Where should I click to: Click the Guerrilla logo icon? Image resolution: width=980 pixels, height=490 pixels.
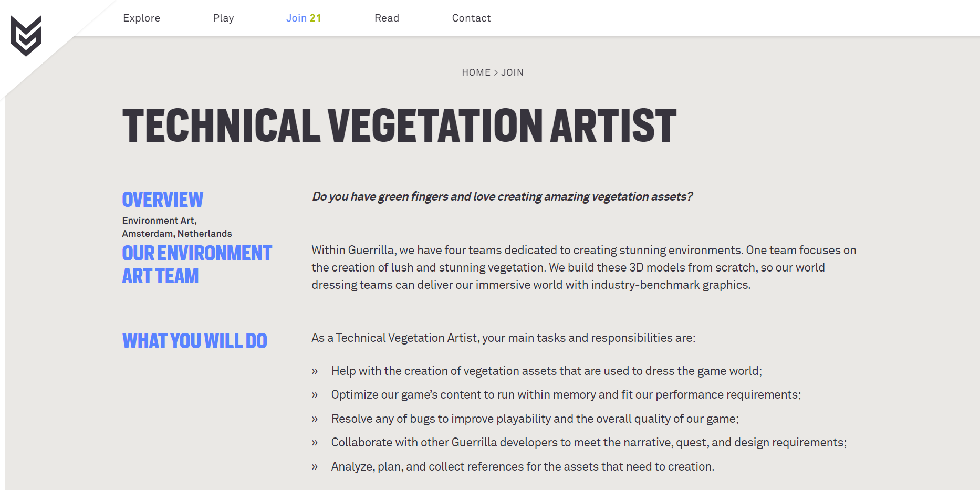[x=26, y=36]
